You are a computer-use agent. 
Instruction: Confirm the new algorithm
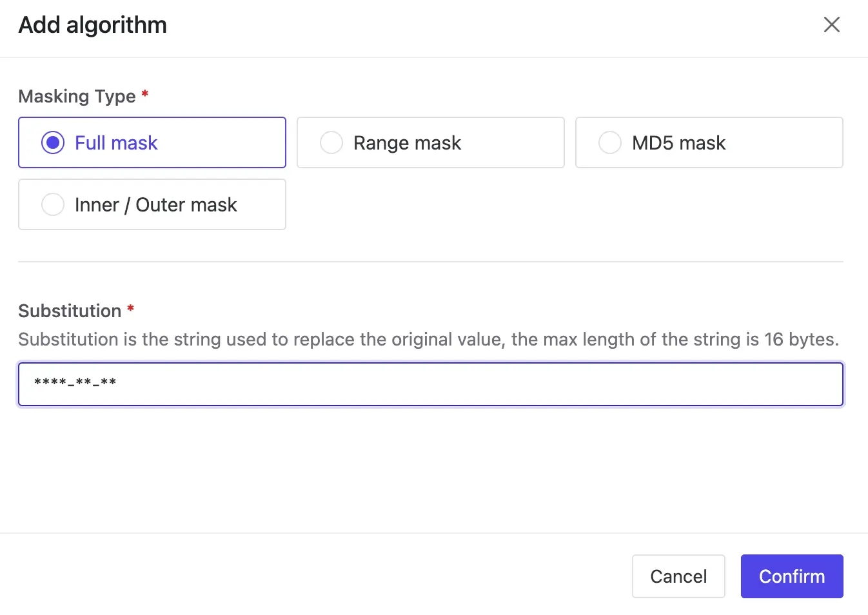point(792,576)
